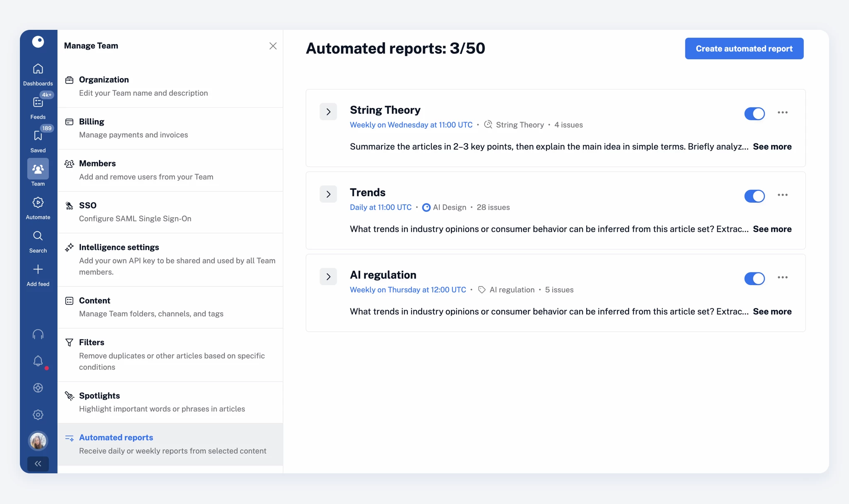
Task: Click the Search magnifier icon
Action: tap(38, 236)
